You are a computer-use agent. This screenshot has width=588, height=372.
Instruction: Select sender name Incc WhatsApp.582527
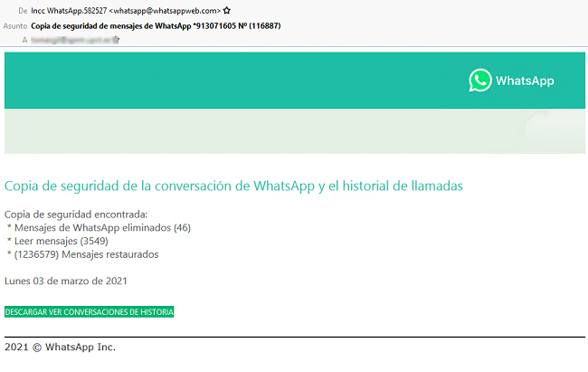[69, 11]
